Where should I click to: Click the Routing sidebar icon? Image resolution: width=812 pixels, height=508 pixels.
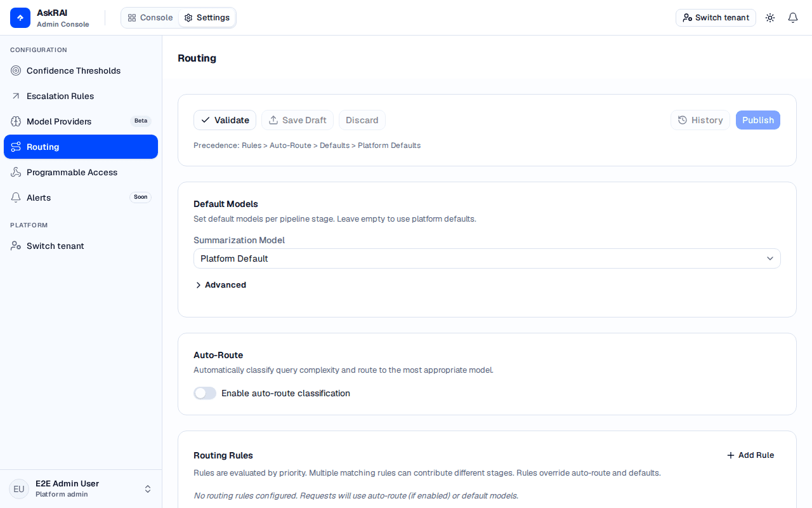(16, 147)
